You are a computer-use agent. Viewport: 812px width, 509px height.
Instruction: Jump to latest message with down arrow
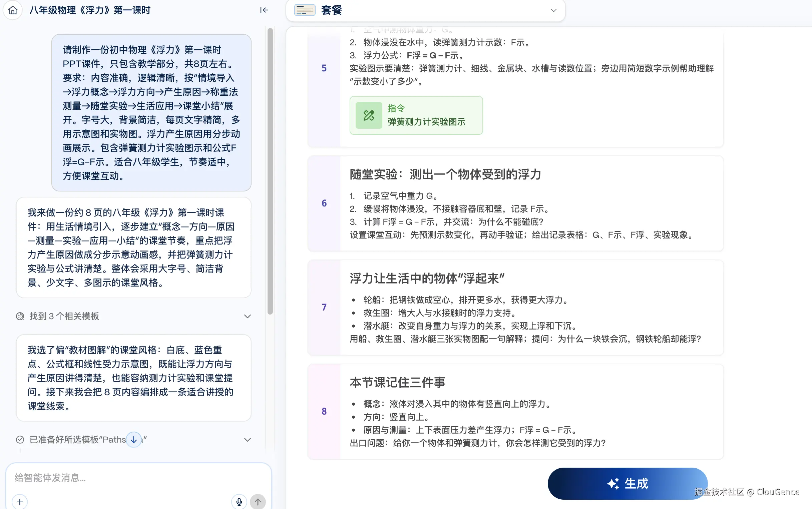pos(134,439)
